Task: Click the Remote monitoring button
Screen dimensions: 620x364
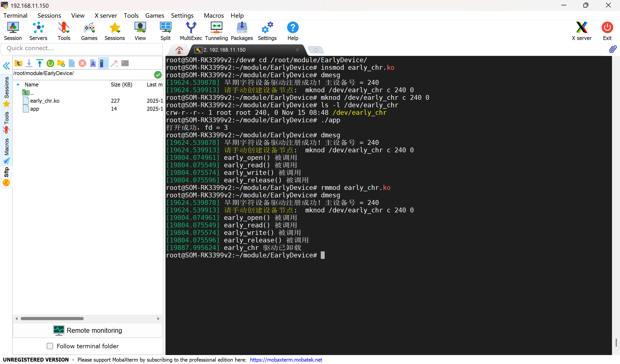Action: [x=88, y=331]
